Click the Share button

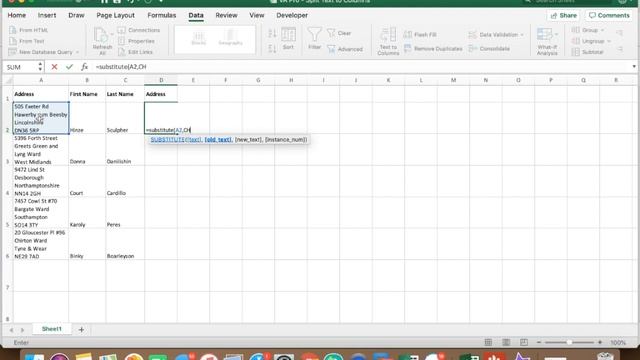(564, 16)
